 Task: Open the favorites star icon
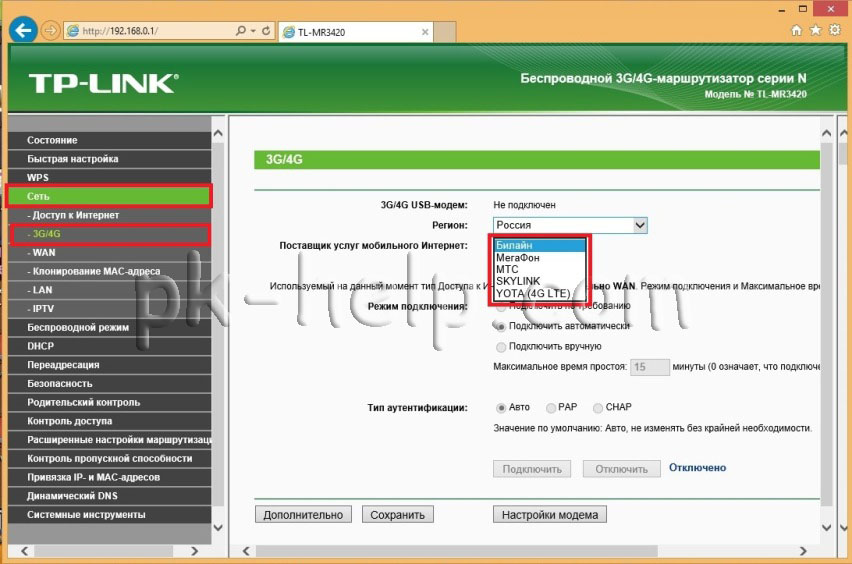(816, 30)
